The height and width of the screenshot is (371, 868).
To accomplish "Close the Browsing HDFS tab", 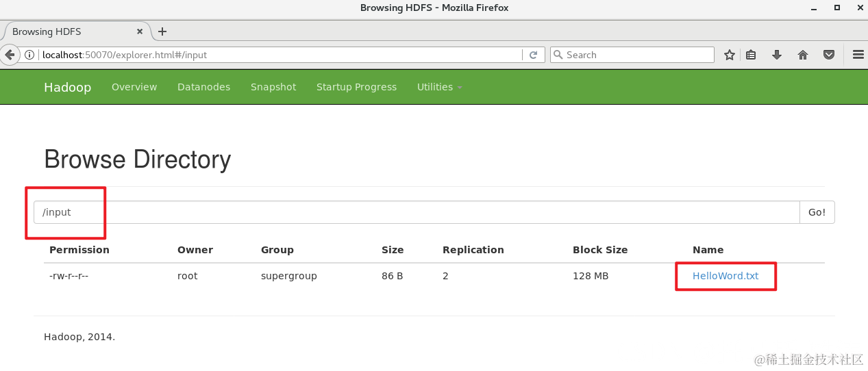I will pyautogui.click(x=140, y=31).
